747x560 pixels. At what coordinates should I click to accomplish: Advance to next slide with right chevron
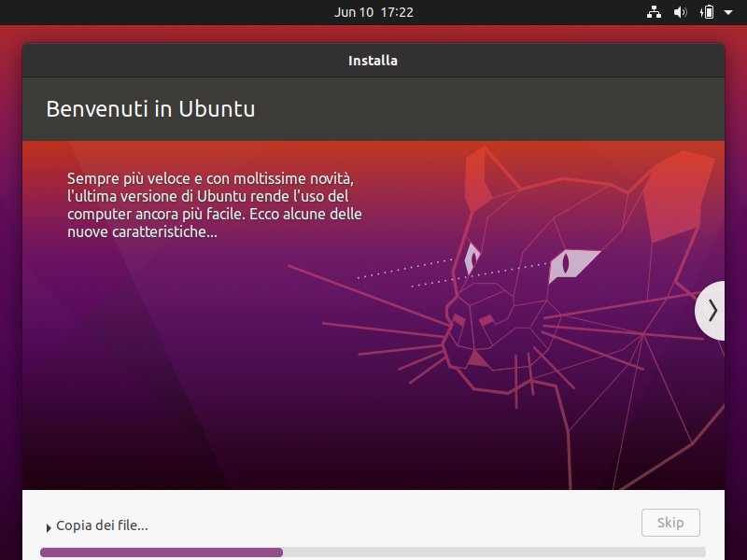coord(712,310)
